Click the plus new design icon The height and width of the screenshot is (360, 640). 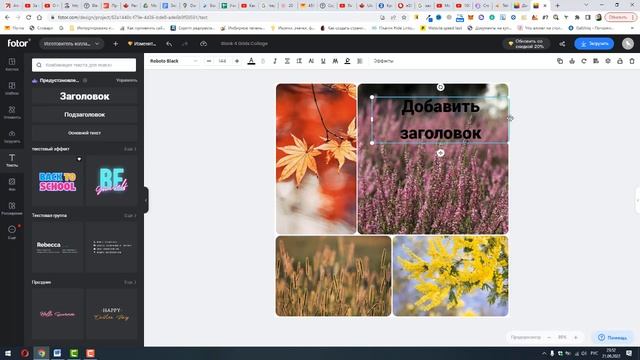(116, 44)
